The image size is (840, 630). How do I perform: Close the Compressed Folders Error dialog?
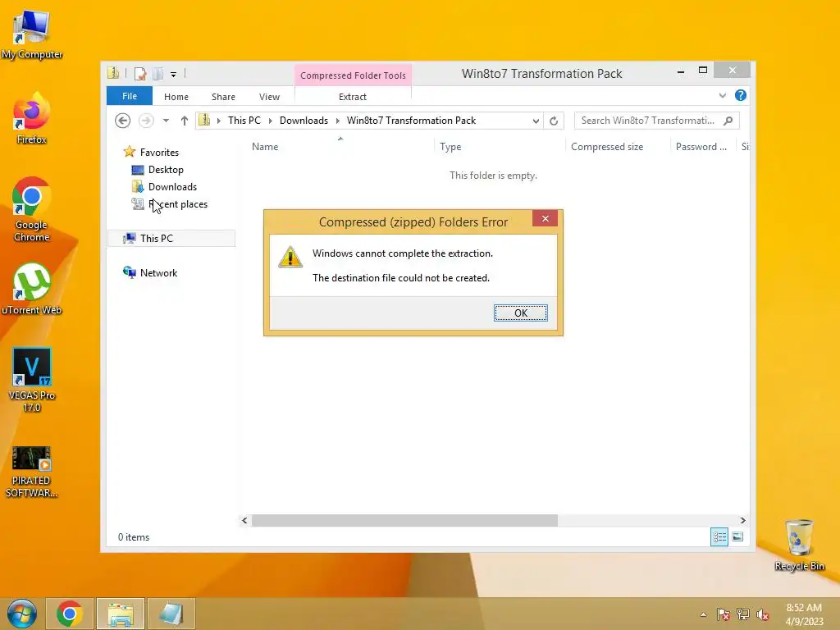pyautogui.click(x=545, y=218)
